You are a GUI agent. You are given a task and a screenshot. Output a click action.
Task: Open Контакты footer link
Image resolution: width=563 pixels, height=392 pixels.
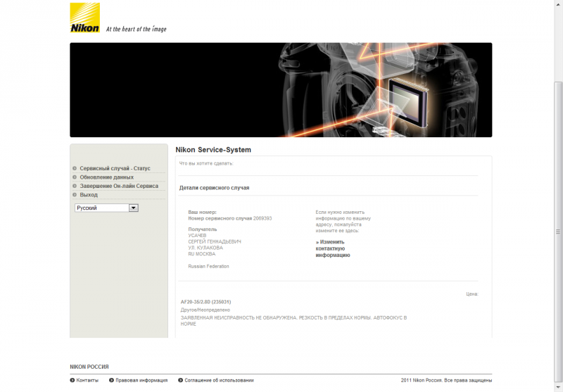point(87,380)
